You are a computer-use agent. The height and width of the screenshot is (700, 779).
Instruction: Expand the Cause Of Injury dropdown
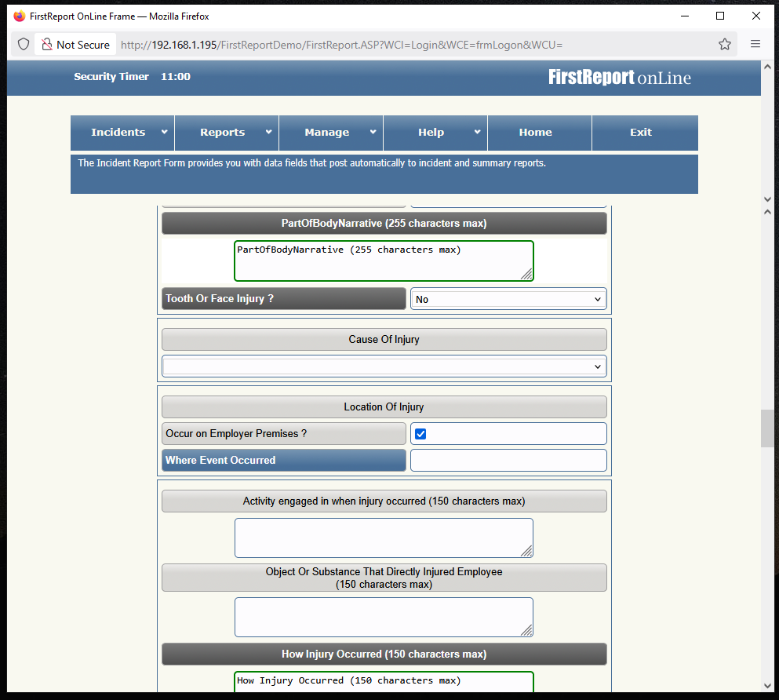(x=384, y=366)
